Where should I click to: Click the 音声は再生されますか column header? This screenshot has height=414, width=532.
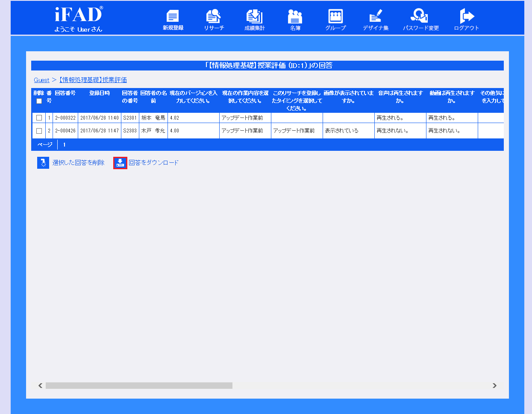400,97
